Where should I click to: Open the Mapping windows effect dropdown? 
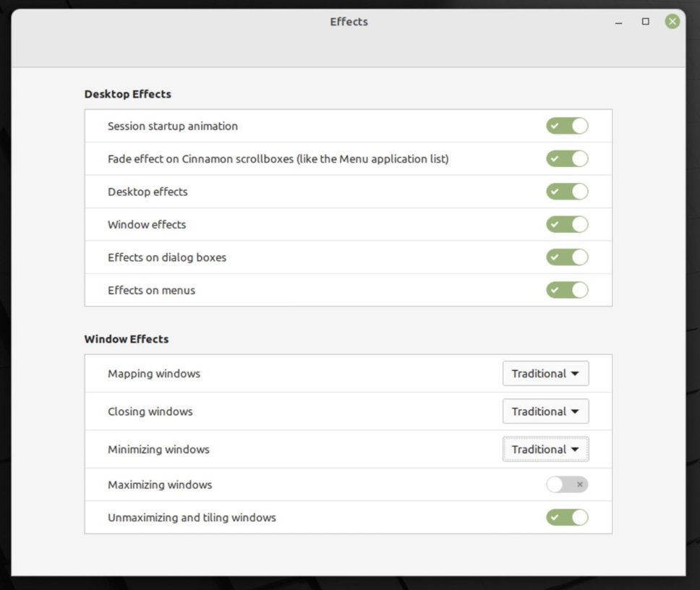coord(545,374)
